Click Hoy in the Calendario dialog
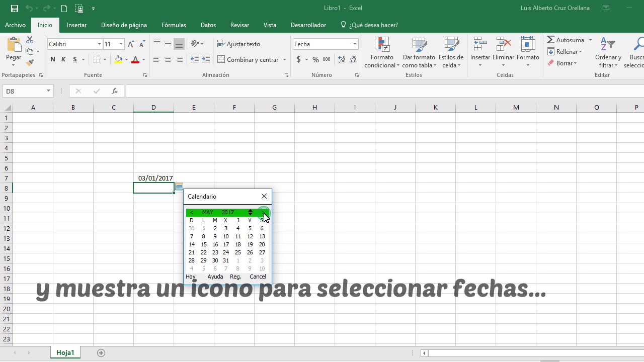The image size is (644, 362). pyautogui.click(x=191, y=277)
